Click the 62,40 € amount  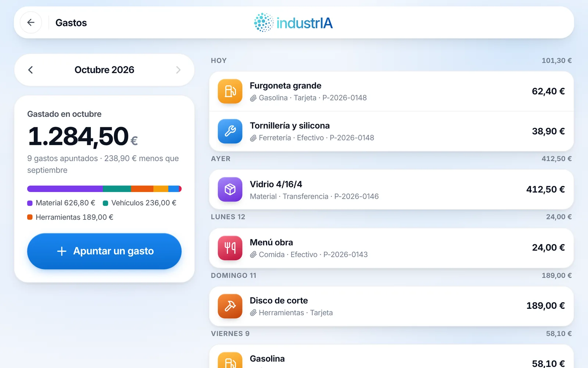coord(548,91)
